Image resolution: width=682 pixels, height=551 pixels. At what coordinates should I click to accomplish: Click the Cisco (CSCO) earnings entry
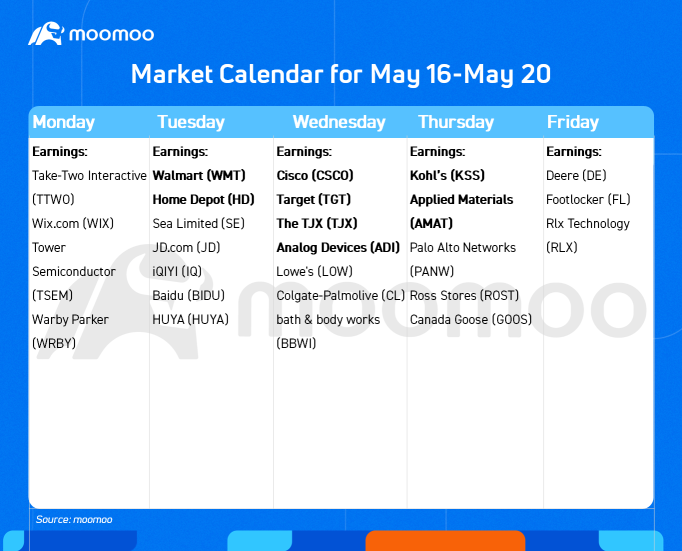point(315,176)
